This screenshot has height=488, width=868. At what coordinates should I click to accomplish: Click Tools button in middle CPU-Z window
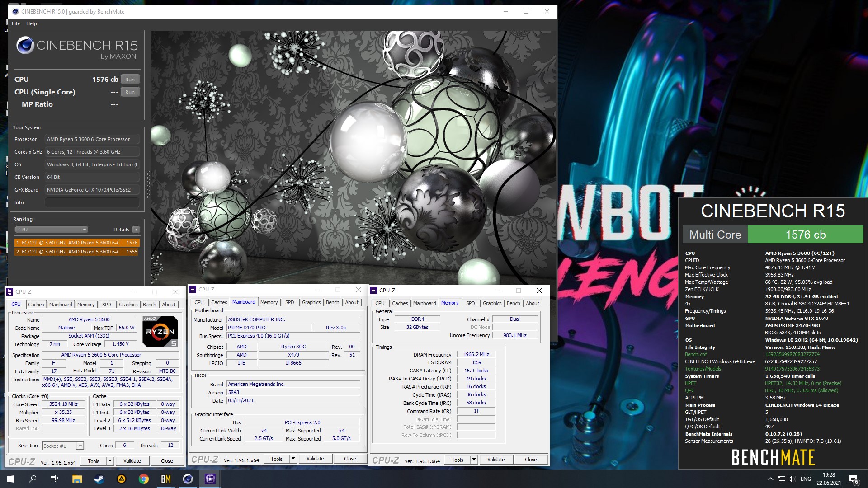277,459
